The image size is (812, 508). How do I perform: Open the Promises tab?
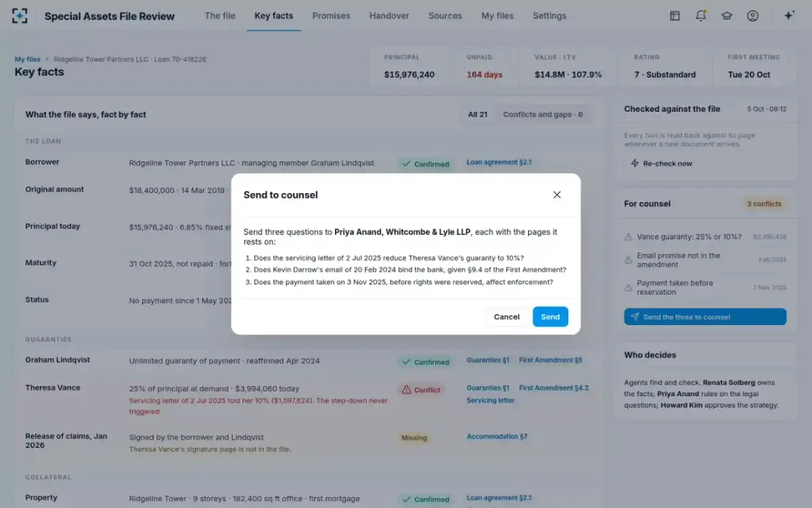[332, 16]
